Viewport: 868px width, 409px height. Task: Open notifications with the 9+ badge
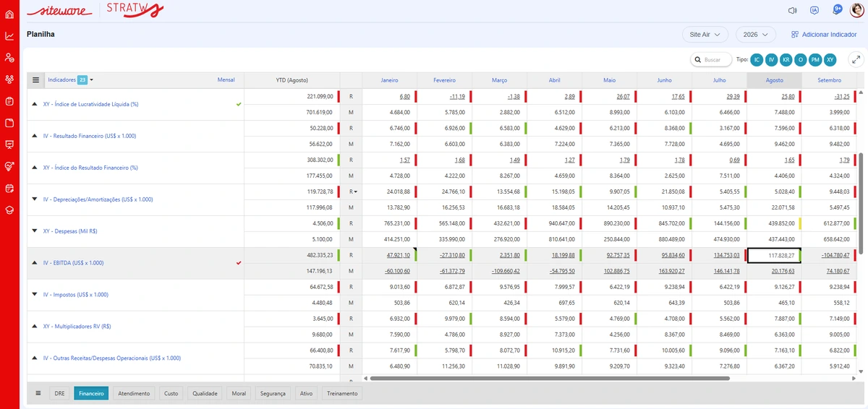pyautogui.click(x=837, y=9)
